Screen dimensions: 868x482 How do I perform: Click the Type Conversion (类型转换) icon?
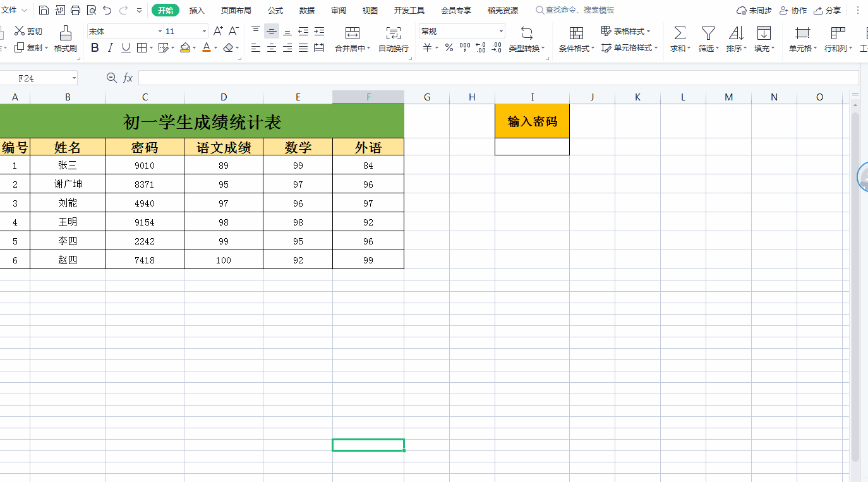pyautogui.click(x=527, y=33)
